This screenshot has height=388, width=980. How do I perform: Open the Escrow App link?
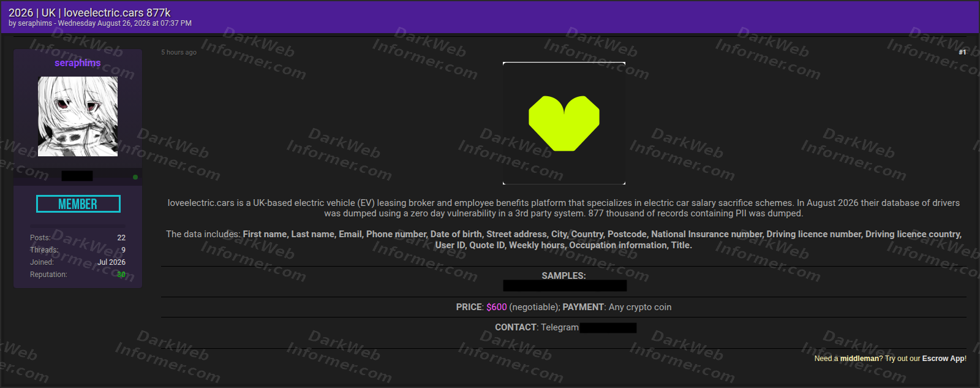pos(943,359)
